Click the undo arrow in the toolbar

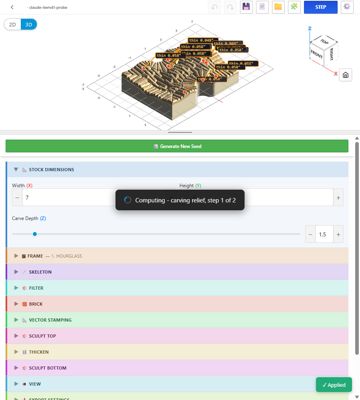215,7
